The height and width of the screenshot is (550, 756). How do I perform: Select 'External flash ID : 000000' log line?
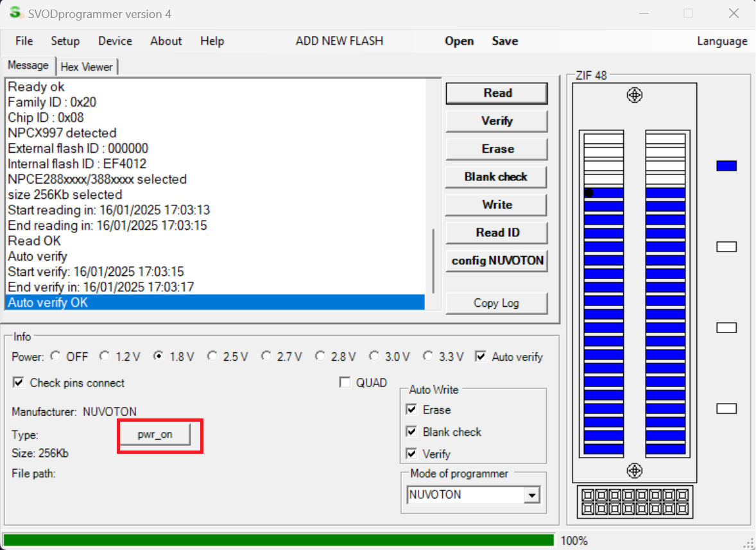[x=215, y=148]
